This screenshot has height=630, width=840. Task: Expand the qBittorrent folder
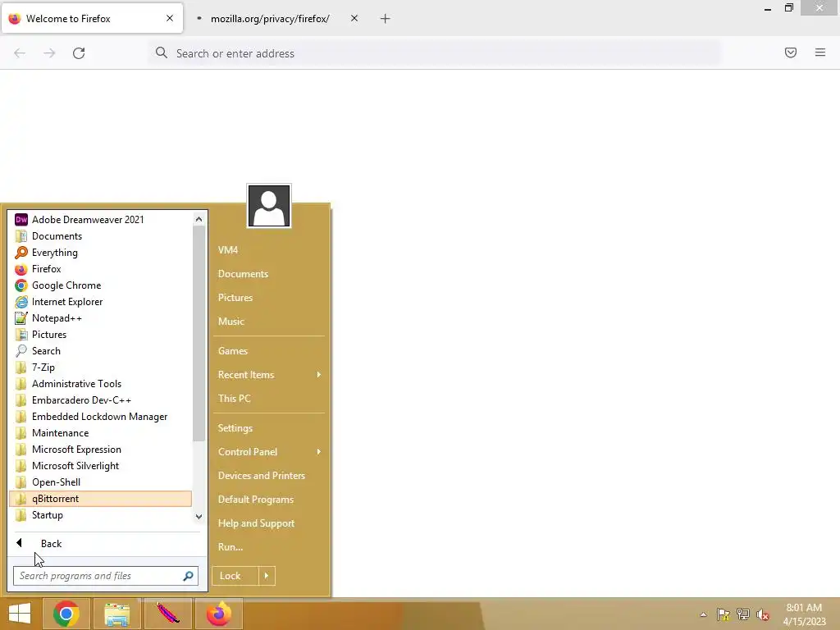click(100, 499)
